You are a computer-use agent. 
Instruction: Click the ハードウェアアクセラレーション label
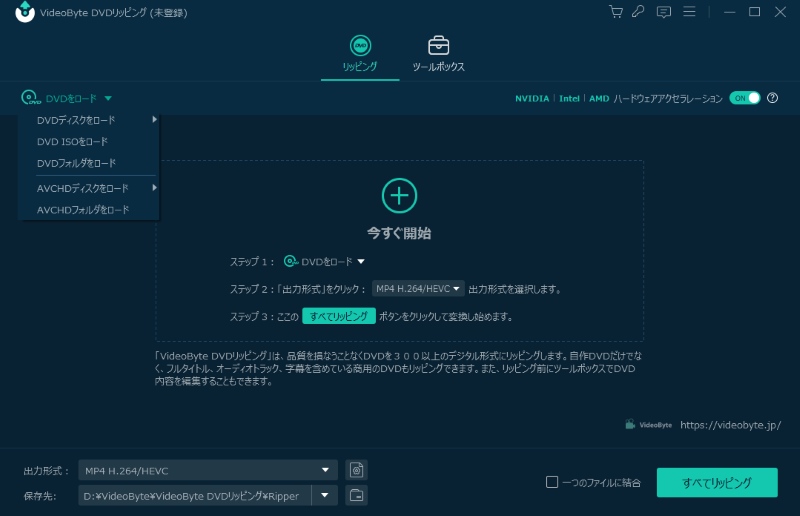pos(668,98)
